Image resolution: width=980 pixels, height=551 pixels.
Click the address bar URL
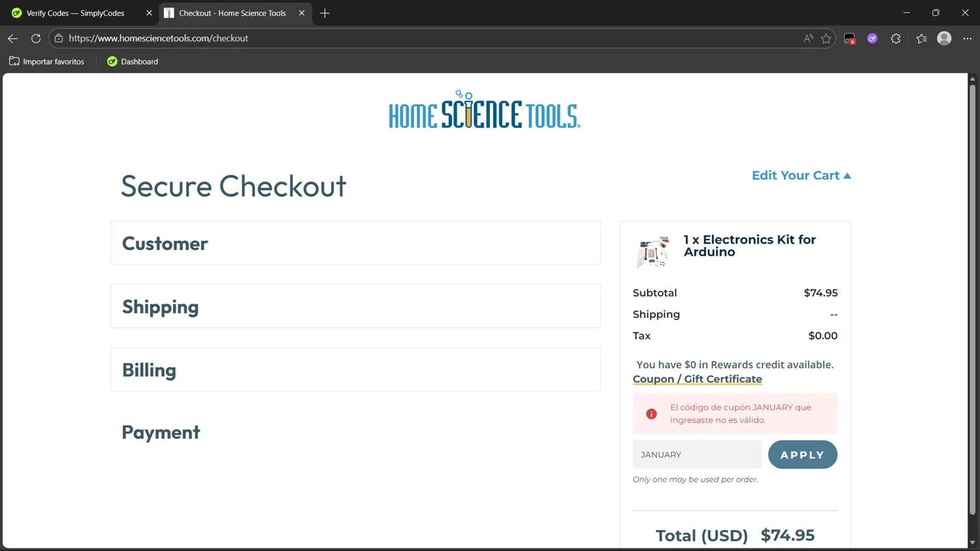158,39
